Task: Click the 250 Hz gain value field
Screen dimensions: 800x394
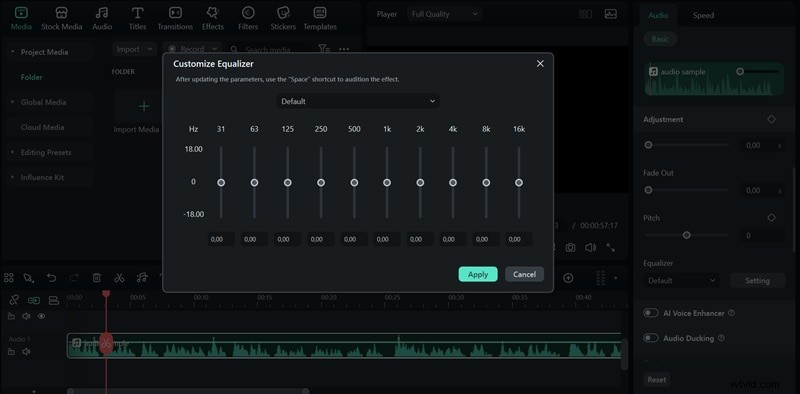Action: (x=320, y=239)
